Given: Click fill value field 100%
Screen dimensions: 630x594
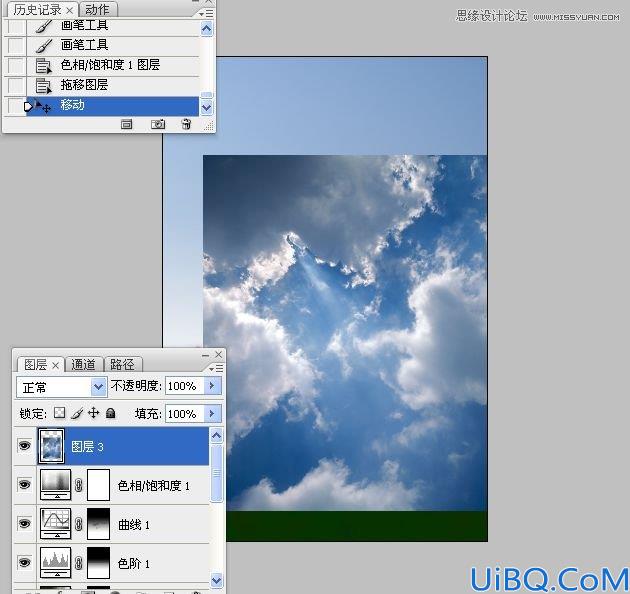Looking at the screenshot, I should click(184, 414).
